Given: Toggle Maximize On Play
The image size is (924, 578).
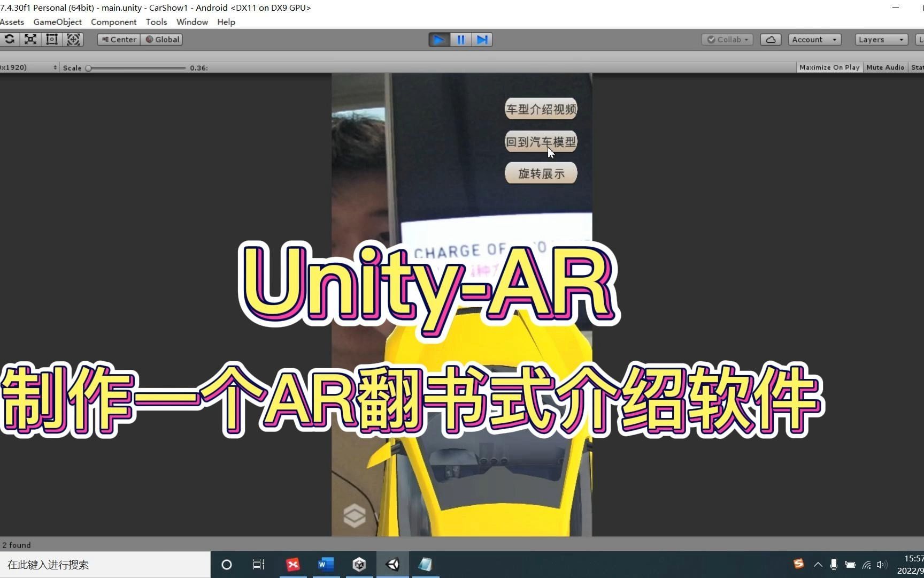Looking at the screenshot, I should (x=829, y=67).
